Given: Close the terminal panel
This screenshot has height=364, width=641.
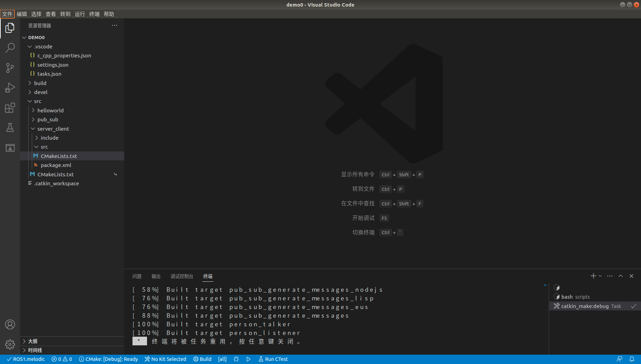Looking at the screenshot, I should [631, 276].
